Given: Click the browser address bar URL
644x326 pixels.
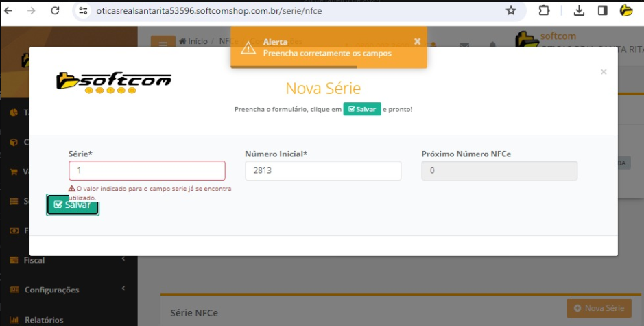Looking at the screenshot, I should [x=274, y=11].
